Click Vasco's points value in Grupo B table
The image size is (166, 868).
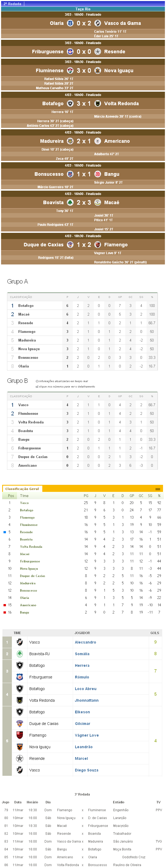pyautogui.click(x=67, y=405)
